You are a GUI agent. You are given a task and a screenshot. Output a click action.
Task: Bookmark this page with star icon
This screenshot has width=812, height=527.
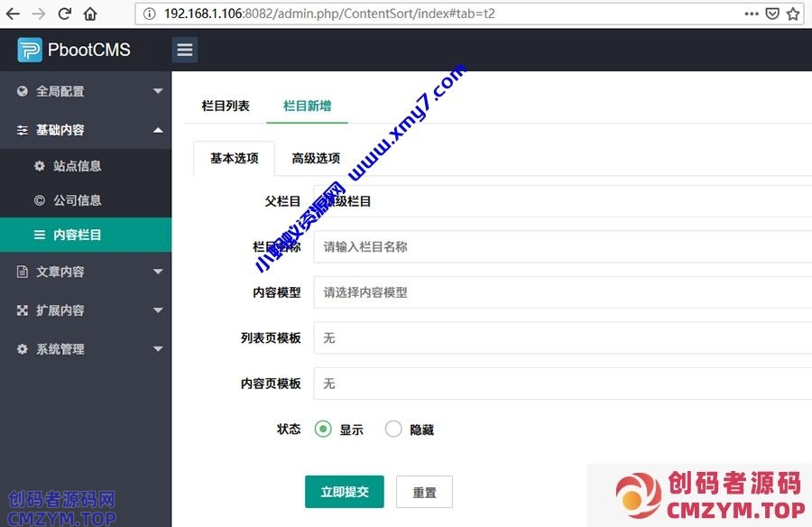tap(793, 14)
